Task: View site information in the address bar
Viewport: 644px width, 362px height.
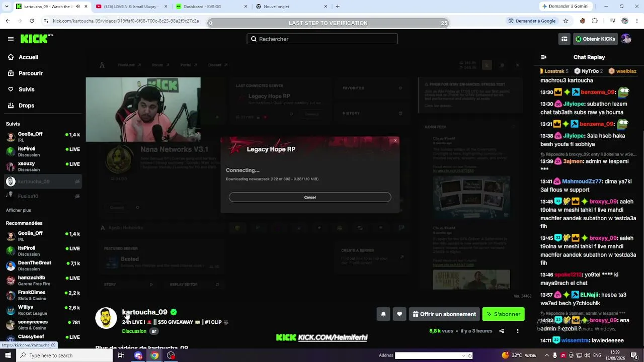Action: point(46,21)
